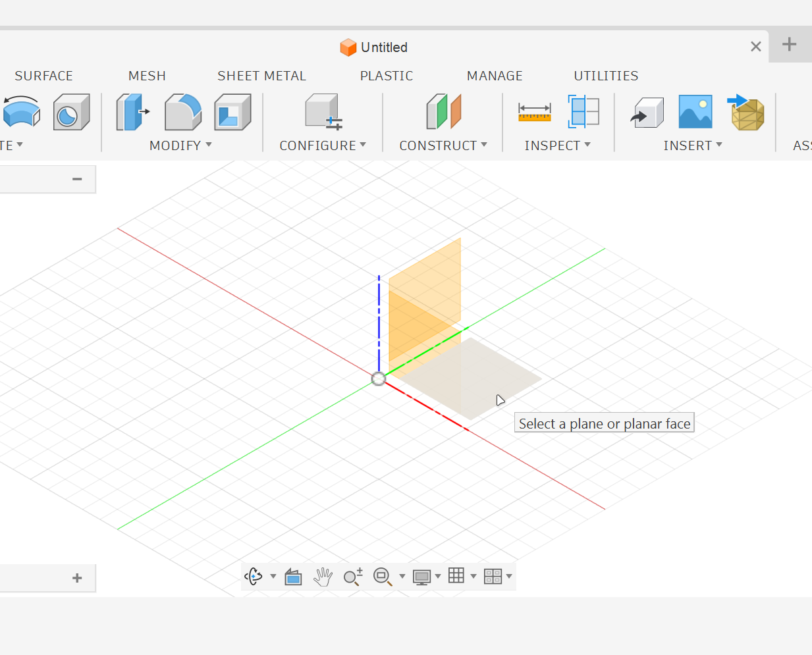This screenshot has height=655, width=812.
Task: Open the Orbit type dropdown arrow
Action: coord(273,577)
